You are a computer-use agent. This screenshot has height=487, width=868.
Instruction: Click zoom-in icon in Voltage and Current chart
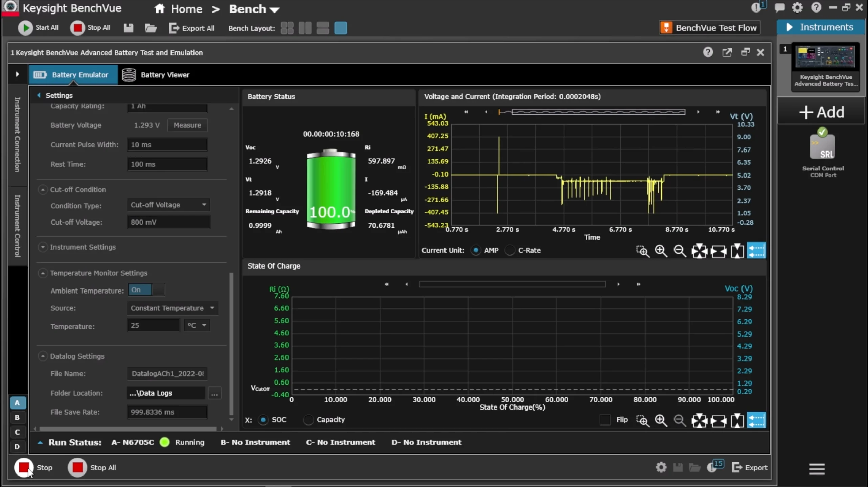click(x=661, y=251)
